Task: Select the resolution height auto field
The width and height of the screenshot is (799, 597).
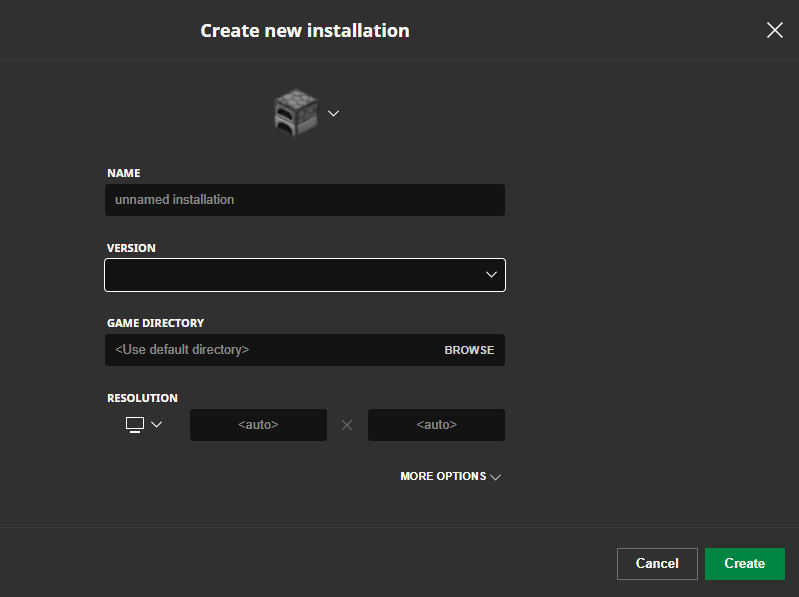Action: click(x=436, y=425)
